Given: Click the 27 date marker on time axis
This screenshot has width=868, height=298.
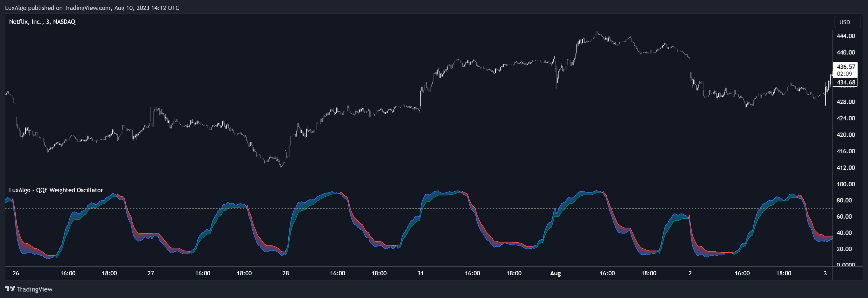Looking at the screenshot, I should click(151, 273).
